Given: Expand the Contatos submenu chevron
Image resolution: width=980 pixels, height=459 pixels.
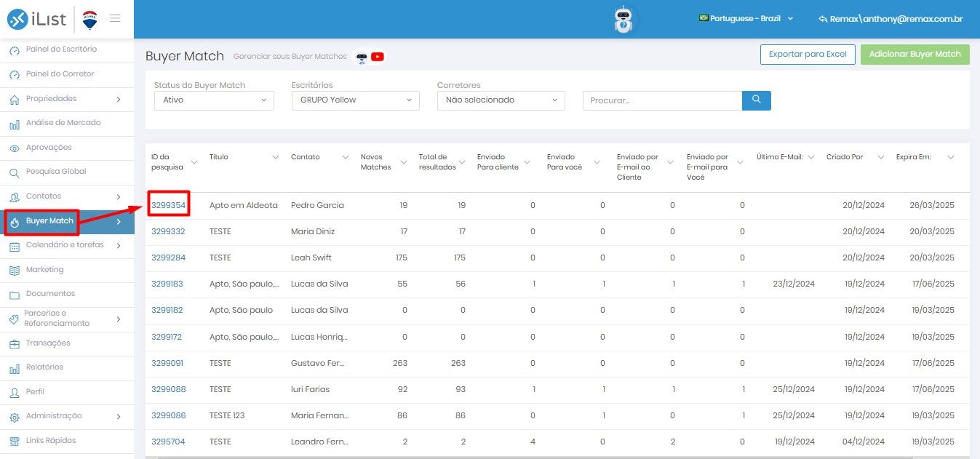Looking at the screenshot, I should tap(119, 196).
